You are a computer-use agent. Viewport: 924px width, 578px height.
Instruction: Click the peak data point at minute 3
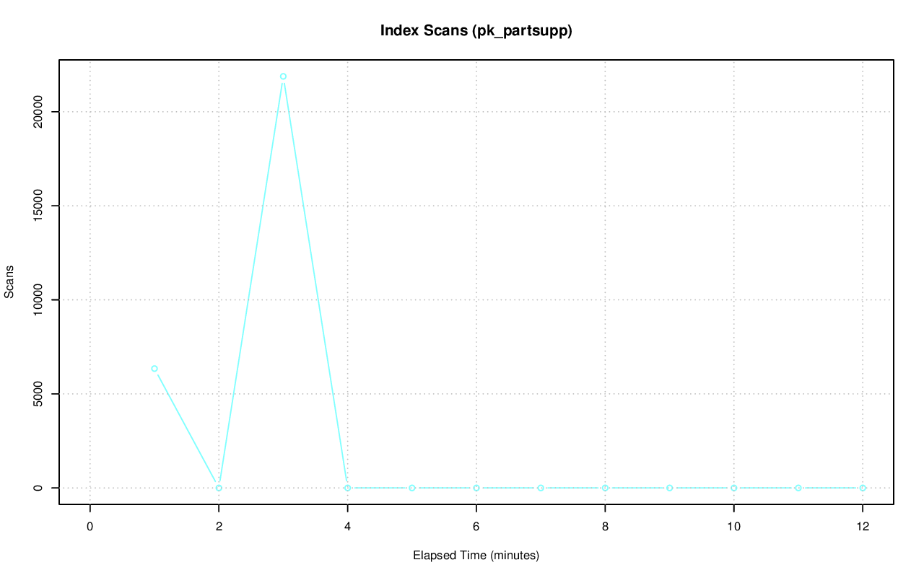283,76
